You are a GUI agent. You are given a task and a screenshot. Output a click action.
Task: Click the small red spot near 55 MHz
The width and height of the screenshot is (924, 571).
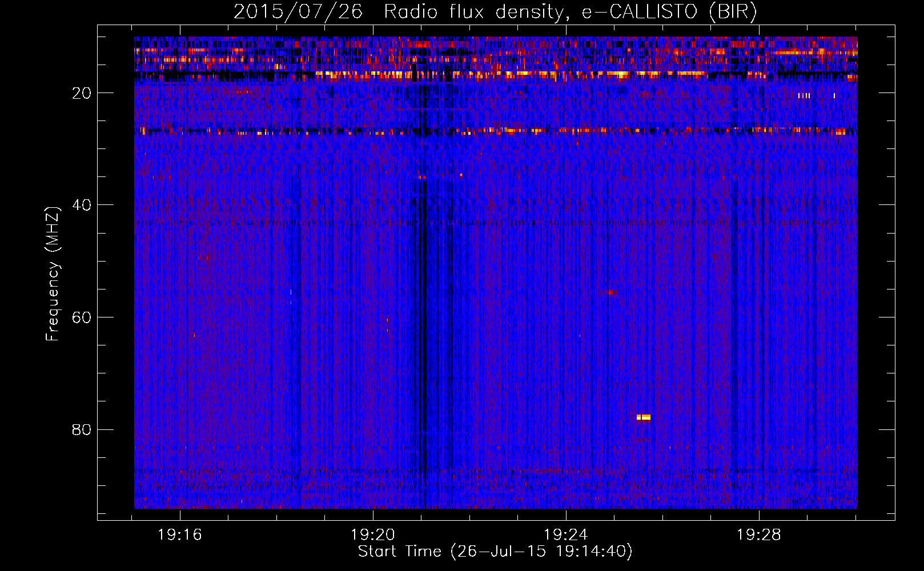[x=611, y=292]
